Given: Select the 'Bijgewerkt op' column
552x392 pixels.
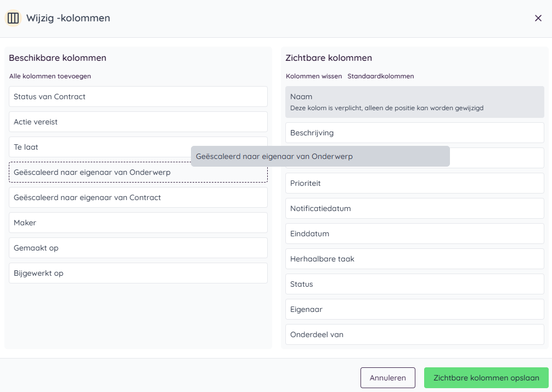Looking at the screenshot, I should 138,273.
